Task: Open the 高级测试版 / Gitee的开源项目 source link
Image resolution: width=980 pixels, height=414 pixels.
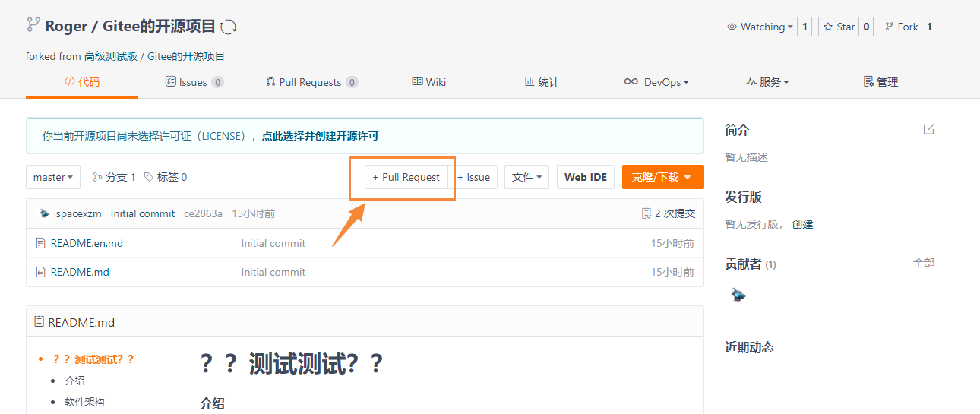Action: [x=154, y=56]
